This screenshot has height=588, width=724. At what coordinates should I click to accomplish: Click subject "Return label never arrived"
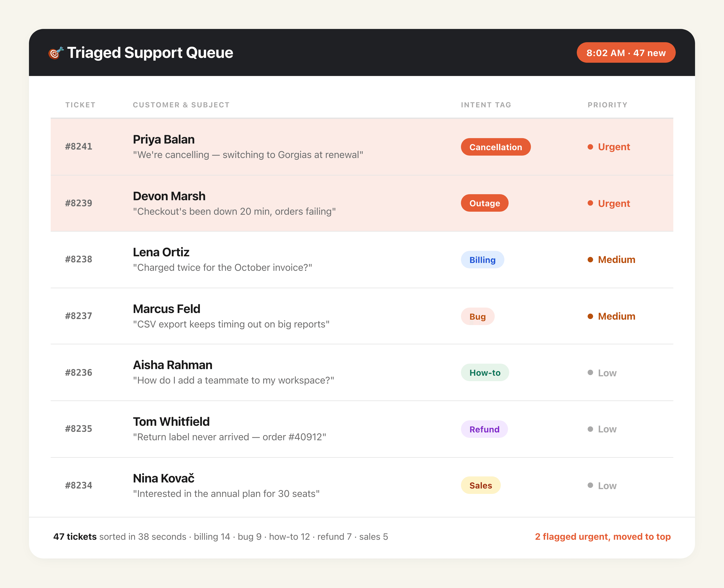click(229, 437)
